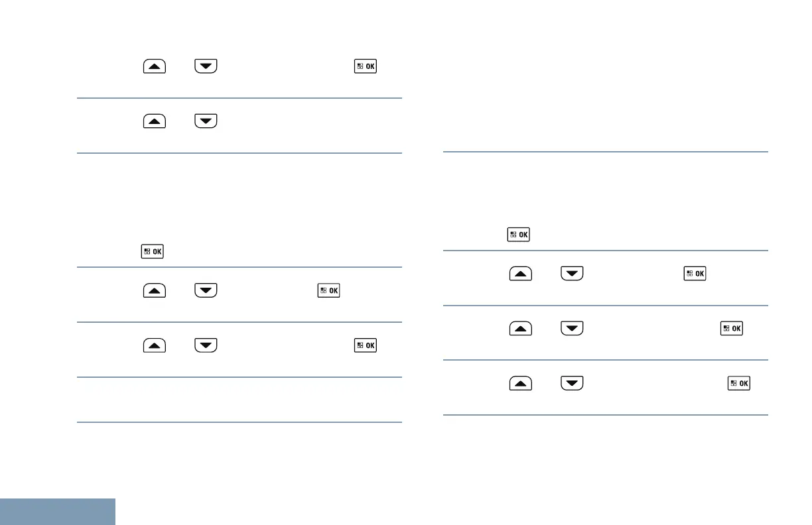Select the up arrow in the left column's second row

(x=153, y=121)
